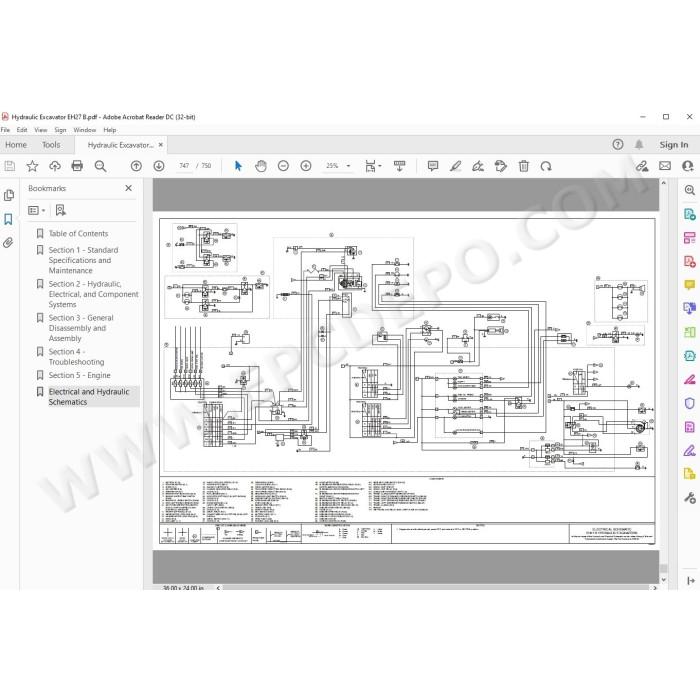Click the page number field showing 747
This screenshot has height=700, width=700.
[x=184, y=166]
